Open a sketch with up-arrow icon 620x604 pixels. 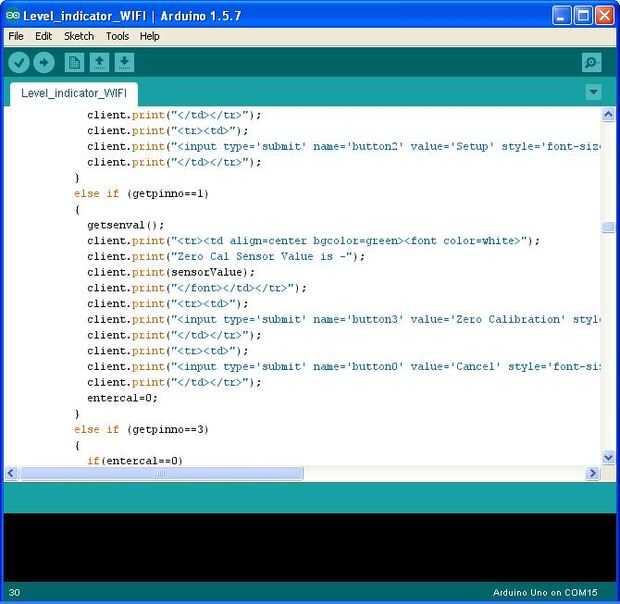click(x=100, y=62)
